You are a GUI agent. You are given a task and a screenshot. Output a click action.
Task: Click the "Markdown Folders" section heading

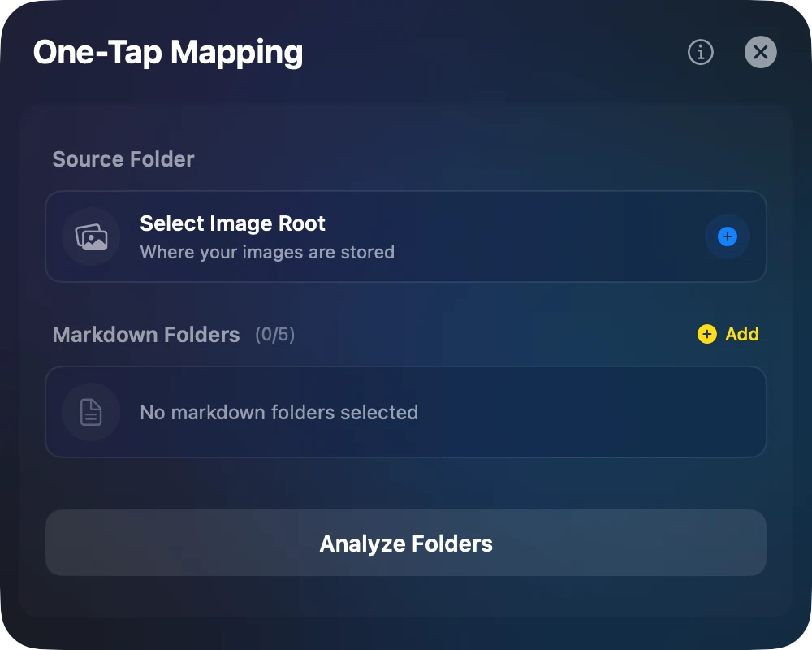[x=146, y=335]
